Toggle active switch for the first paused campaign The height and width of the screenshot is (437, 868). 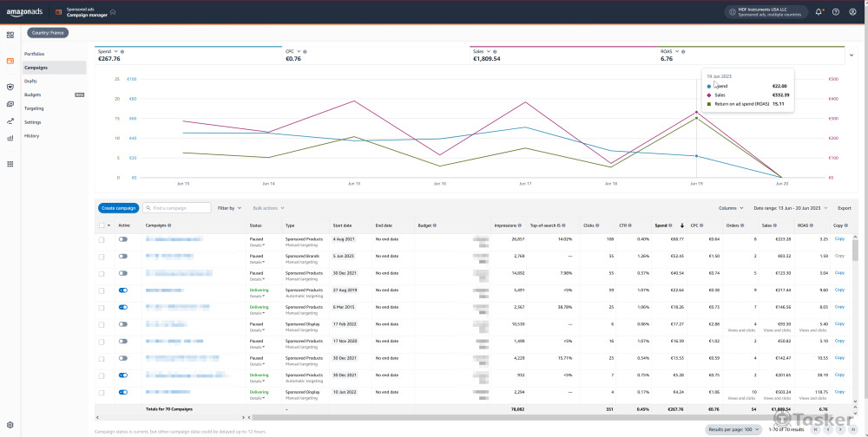point(123,238)
